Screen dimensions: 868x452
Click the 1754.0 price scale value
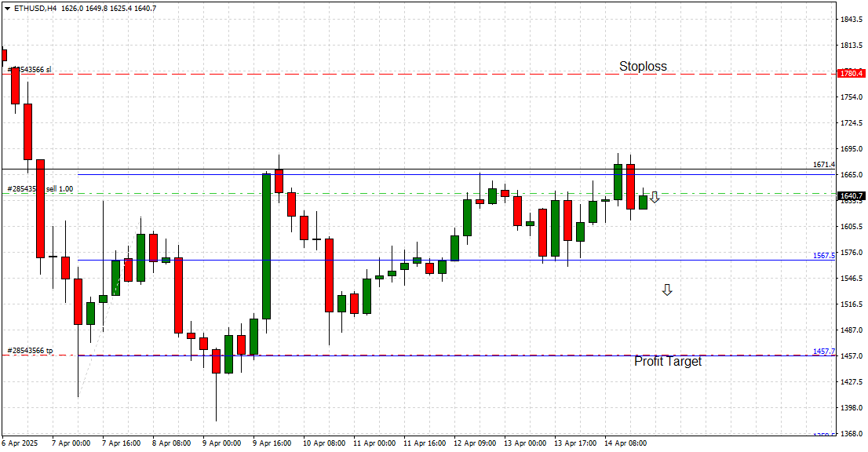pos(852,97)
